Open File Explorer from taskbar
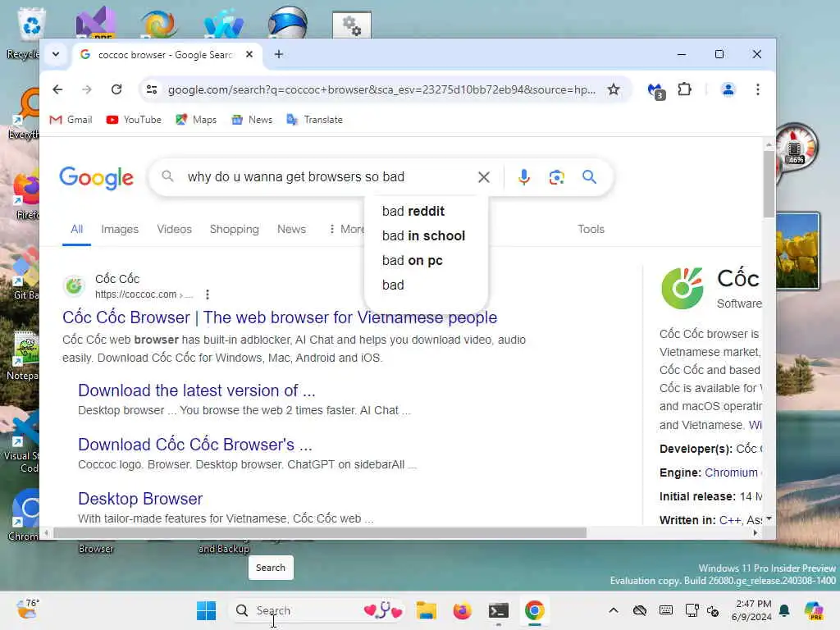 (x=427, y=610)
